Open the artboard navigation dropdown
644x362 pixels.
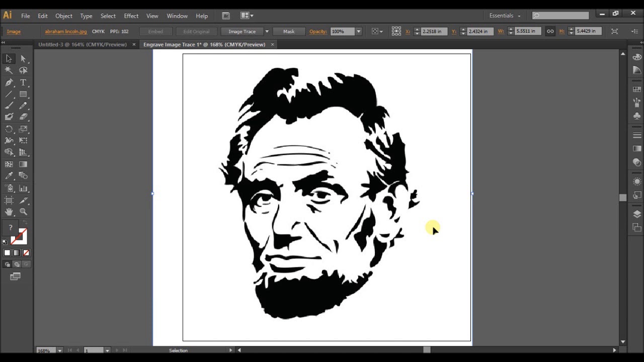coord(107,350)
